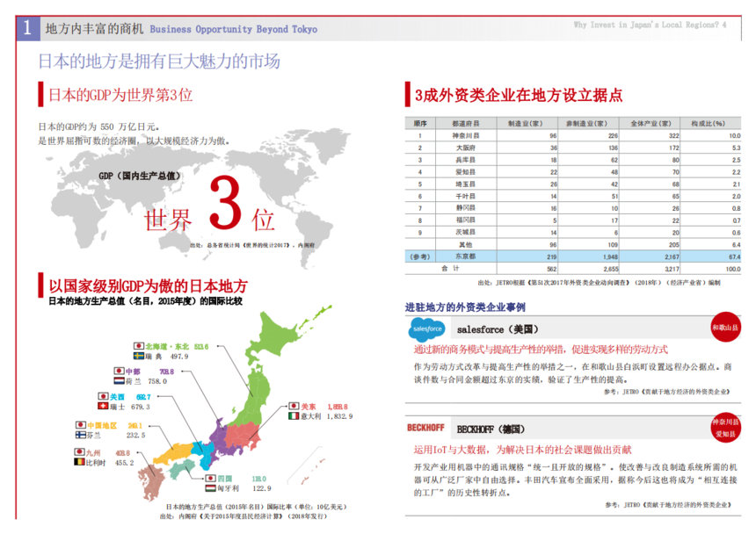Click the 1,832.9 value beside 意大利

339,416
